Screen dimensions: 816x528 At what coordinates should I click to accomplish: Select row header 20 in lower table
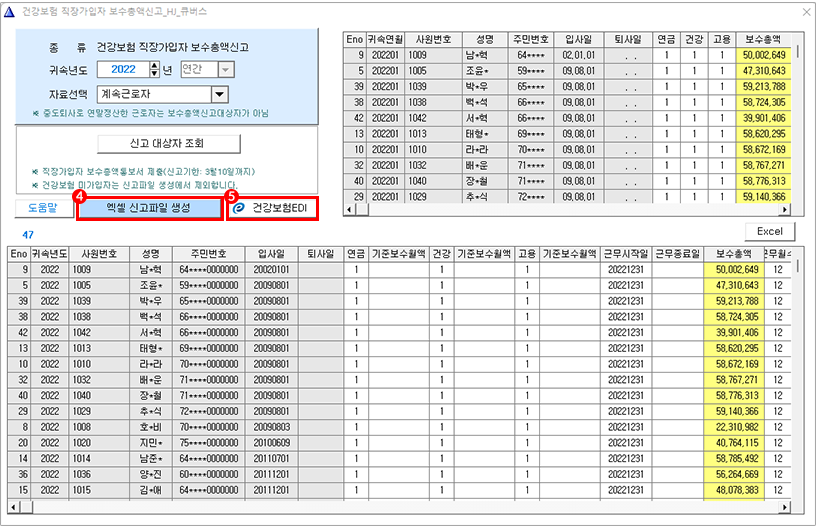click(x=19, y=443)
